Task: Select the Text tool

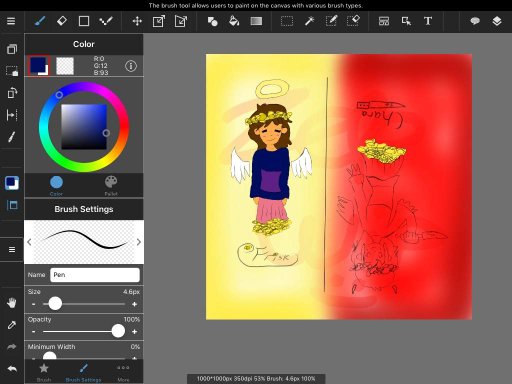Action: coord(428,21)
